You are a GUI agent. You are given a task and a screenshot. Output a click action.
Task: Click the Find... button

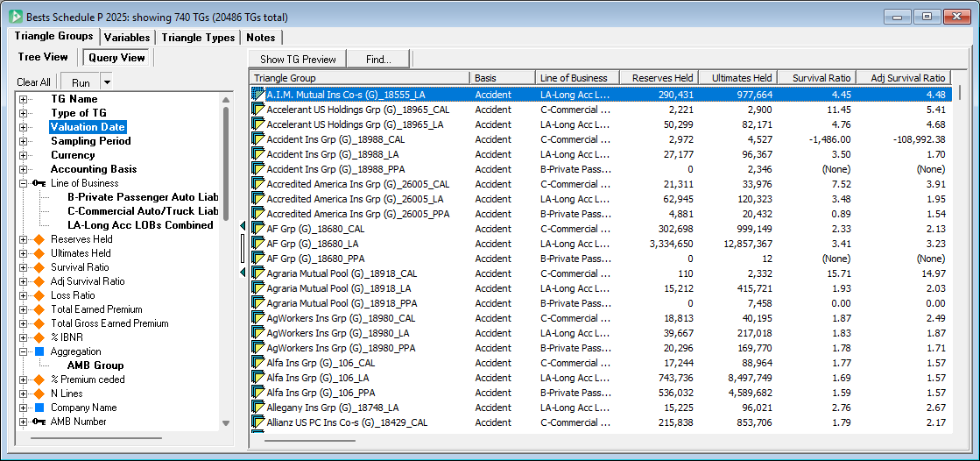pyautogui.click(x=378, y=60)
